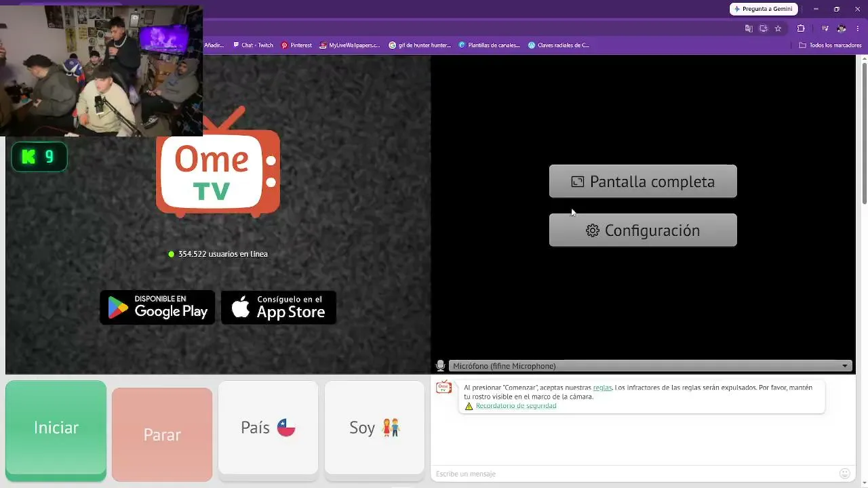Click the Parar button

tap(162, 434)
